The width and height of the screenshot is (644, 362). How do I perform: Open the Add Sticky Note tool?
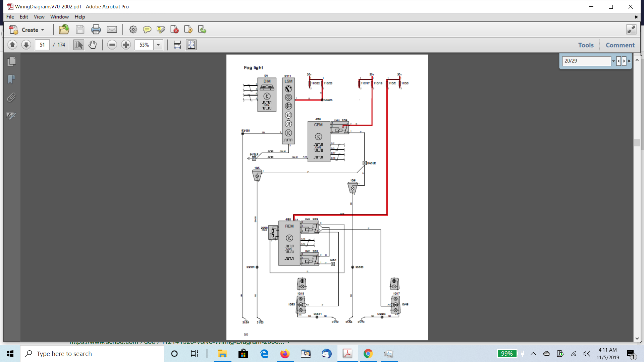click(x=147, y=30)
